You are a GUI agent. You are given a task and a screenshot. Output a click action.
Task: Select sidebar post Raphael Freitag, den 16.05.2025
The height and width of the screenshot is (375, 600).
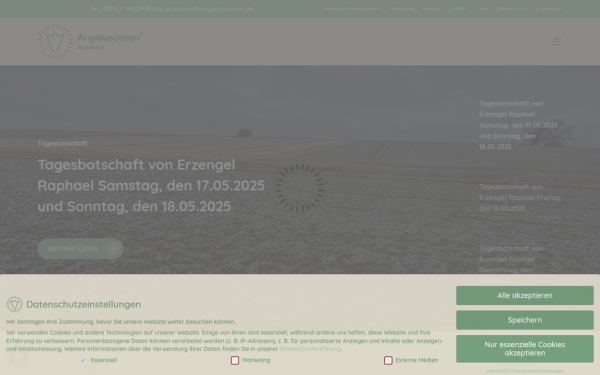tap(520, 198)
